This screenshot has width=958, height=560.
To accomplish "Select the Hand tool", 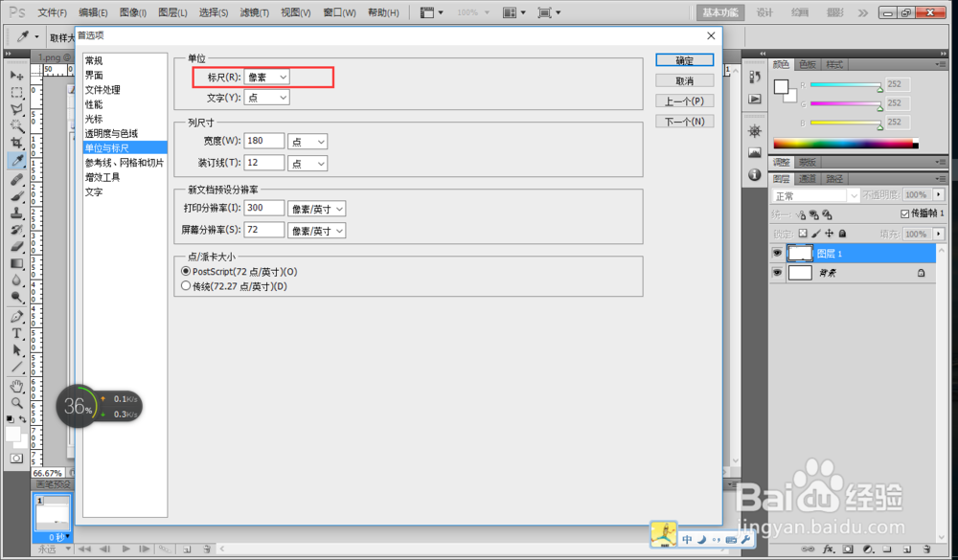I will (x=16, y=386).
